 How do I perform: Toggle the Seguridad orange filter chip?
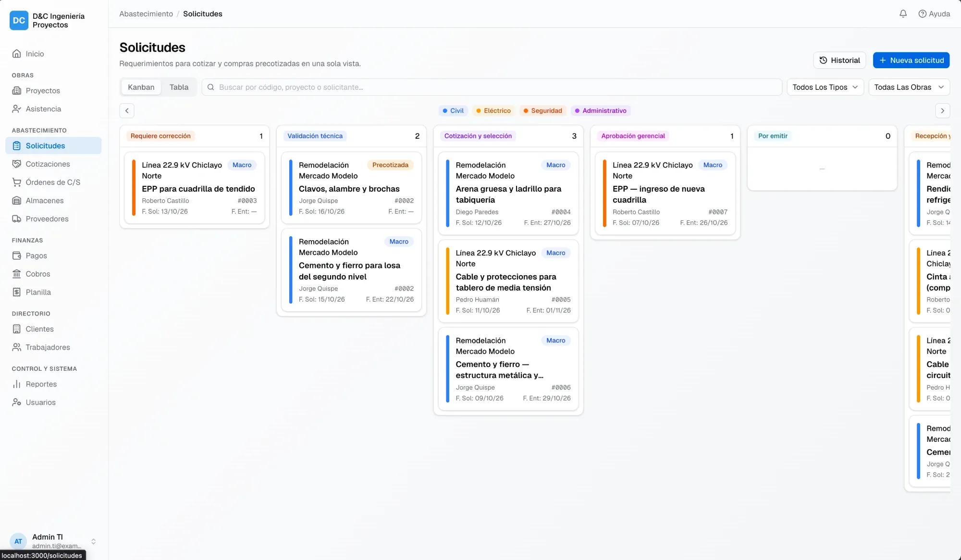543,110
